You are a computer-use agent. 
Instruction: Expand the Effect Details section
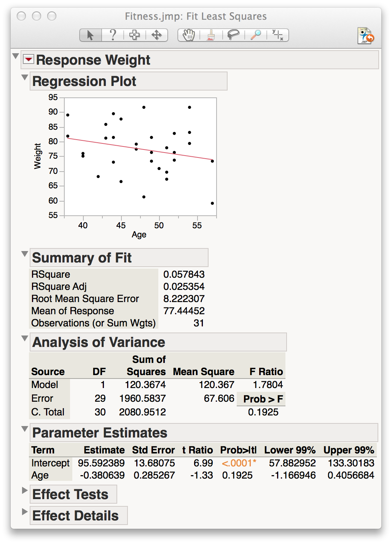click(25, 512)
